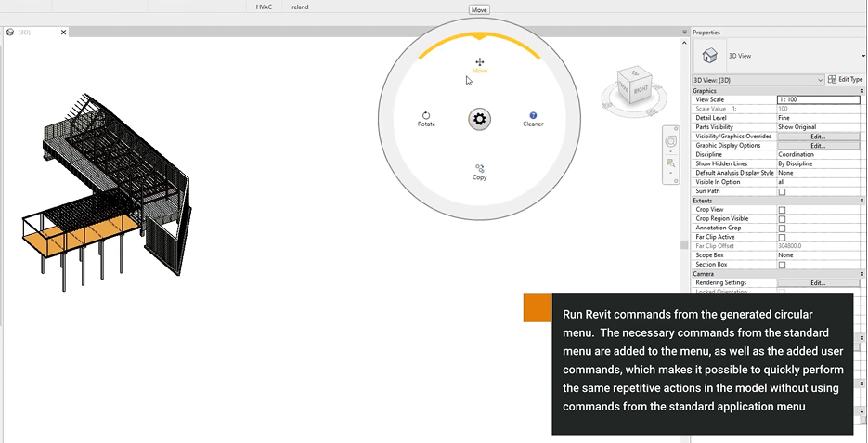The width and height of the screenshot is (868, 443).
Task: Click Edit for Visibility/Graphics Overrides
Action: [817, 137]
